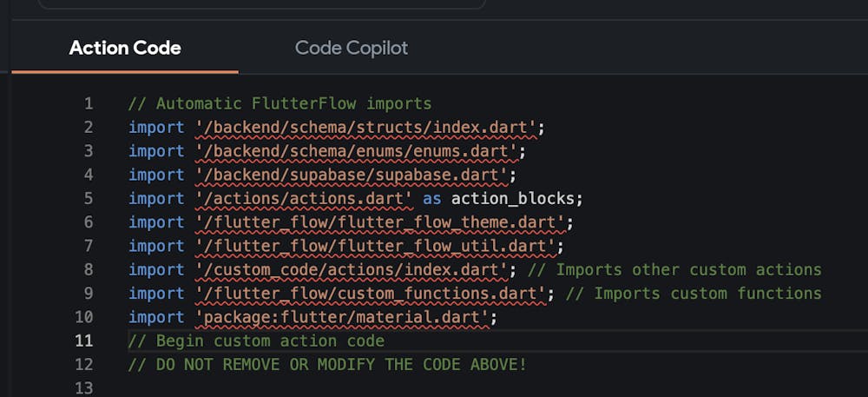The image size is (868, 397).
Task: Click the 'DO NOT REMOVE OR MODIFY' comment
Action: [327, 364]
